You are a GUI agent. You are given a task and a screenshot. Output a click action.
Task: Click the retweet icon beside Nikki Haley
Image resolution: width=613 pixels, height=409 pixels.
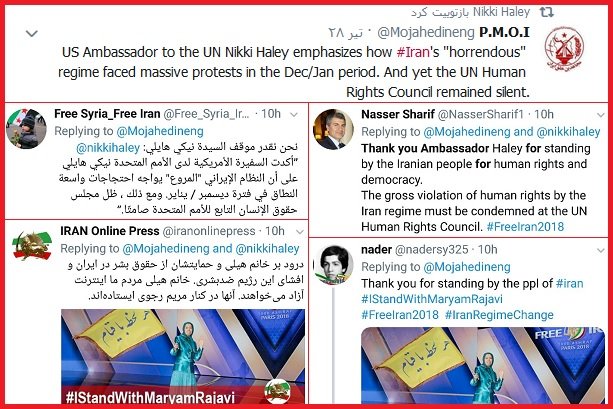tap(547, 12)
